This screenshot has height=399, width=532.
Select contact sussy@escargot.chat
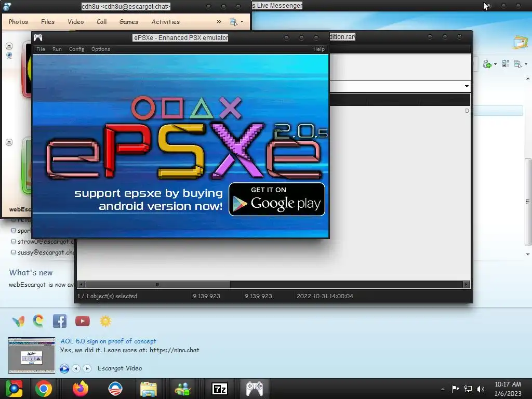pyautogui.click(x=46, y=252)
